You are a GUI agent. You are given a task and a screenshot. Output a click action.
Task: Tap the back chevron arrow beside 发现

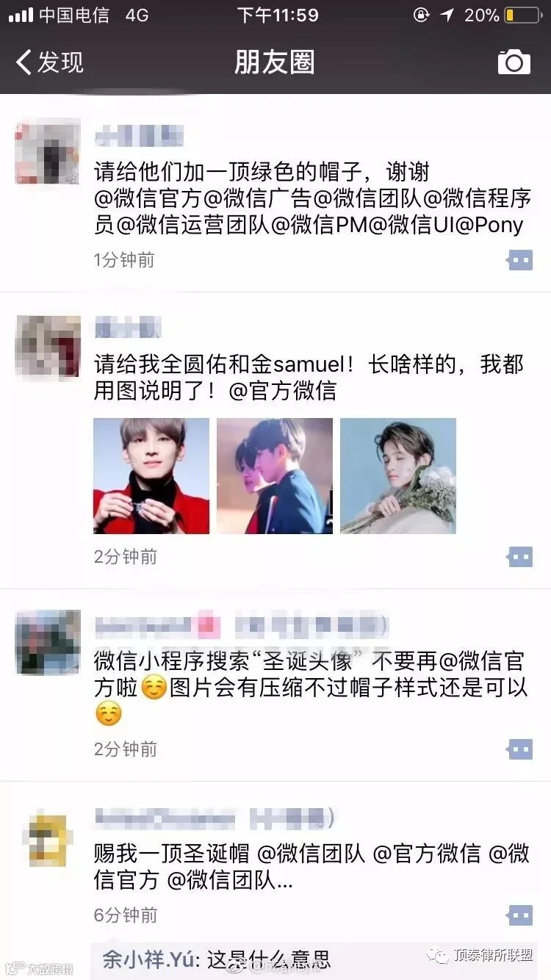24,62
